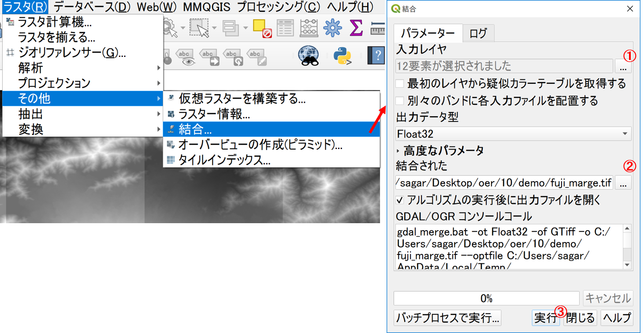The image size is (644, 333).
Task: Choose タイルインデックス... submenu entry
Action: point(272,160)
